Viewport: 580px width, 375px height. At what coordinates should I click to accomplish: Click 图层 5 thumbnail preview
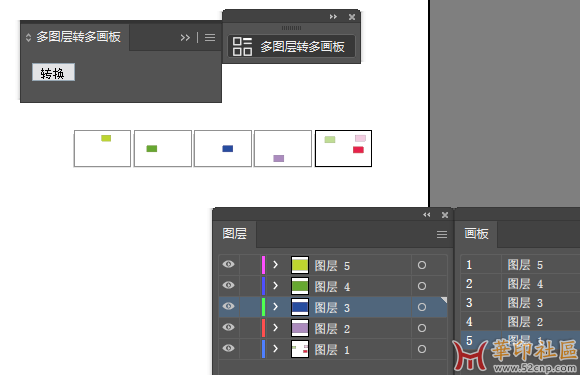300,265
